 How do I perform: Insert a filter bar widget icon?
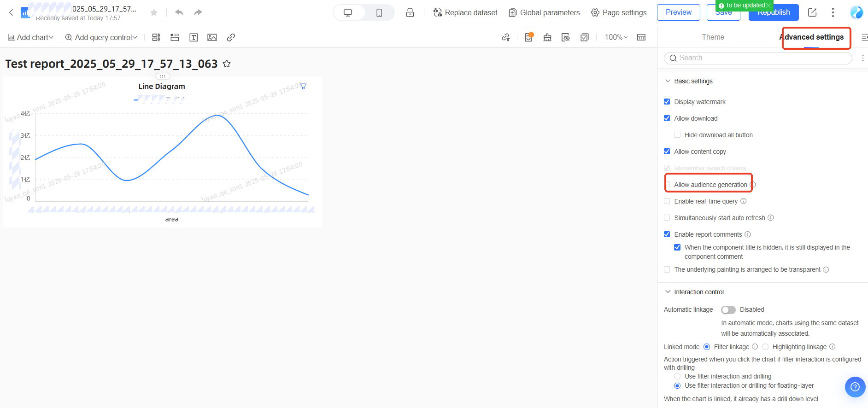(x=156, y=37)
